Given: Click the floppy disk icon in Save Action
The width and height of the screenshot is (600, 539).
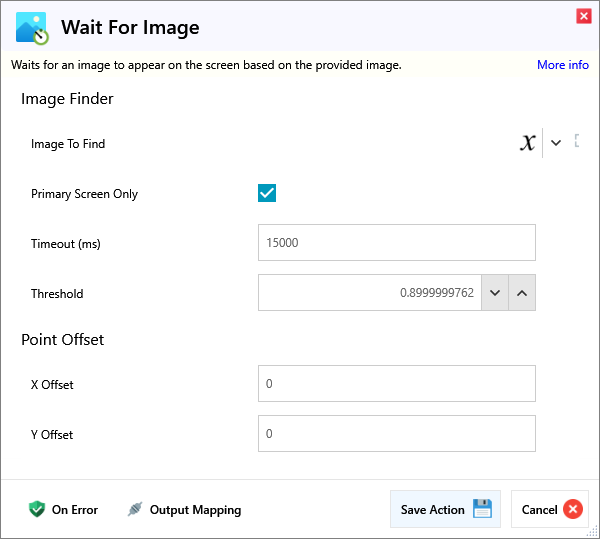Looking at the screenshot, I should click(482, 509).
